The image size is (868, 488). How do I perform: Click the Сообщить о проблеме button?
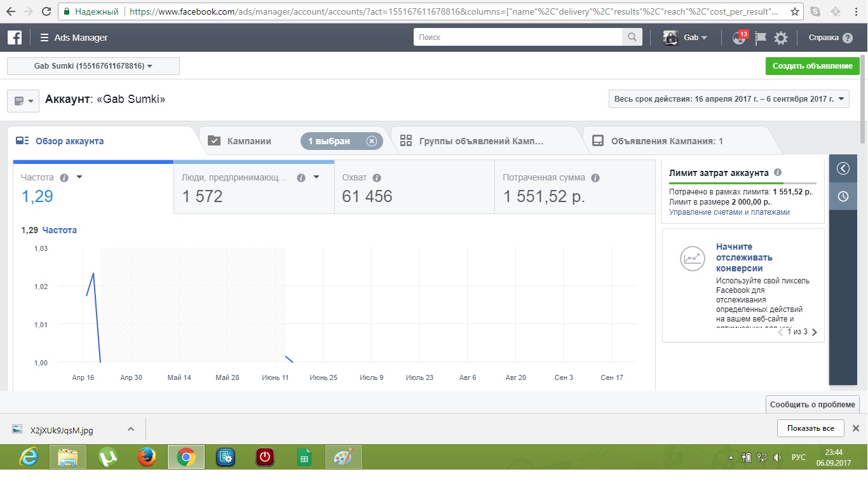pos(813,404)
